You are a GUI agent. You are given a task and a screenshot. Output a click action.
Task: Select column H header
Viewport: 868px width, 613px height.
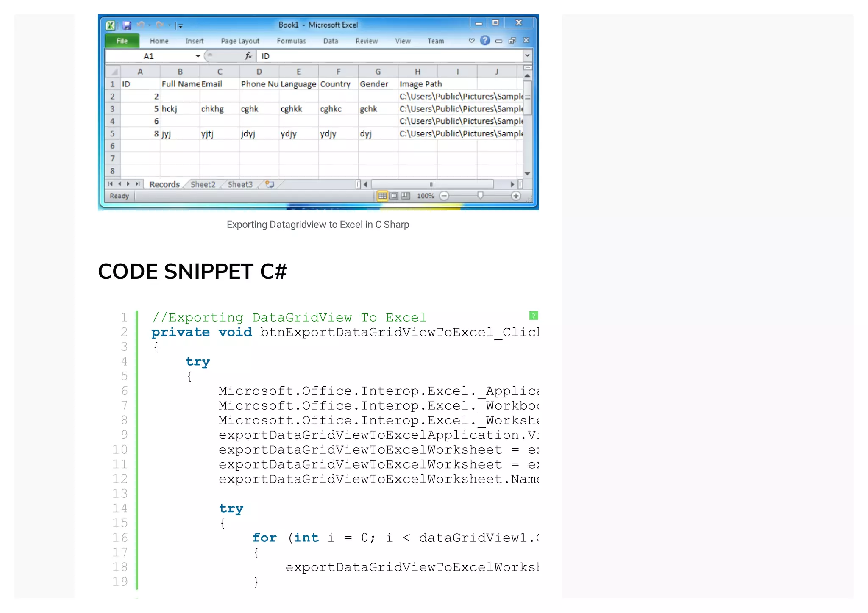tap(417, 72)
